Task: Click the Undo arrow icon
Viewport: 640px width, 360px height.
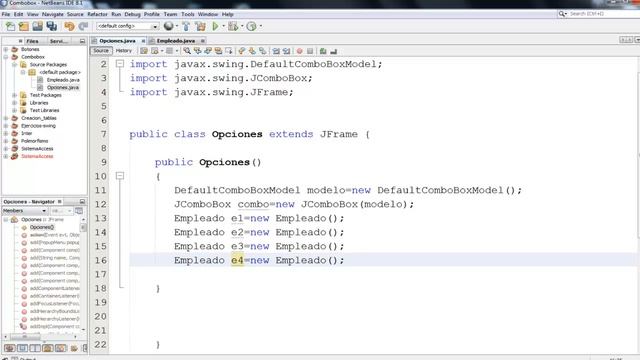Action: click(x=69, y=27)
